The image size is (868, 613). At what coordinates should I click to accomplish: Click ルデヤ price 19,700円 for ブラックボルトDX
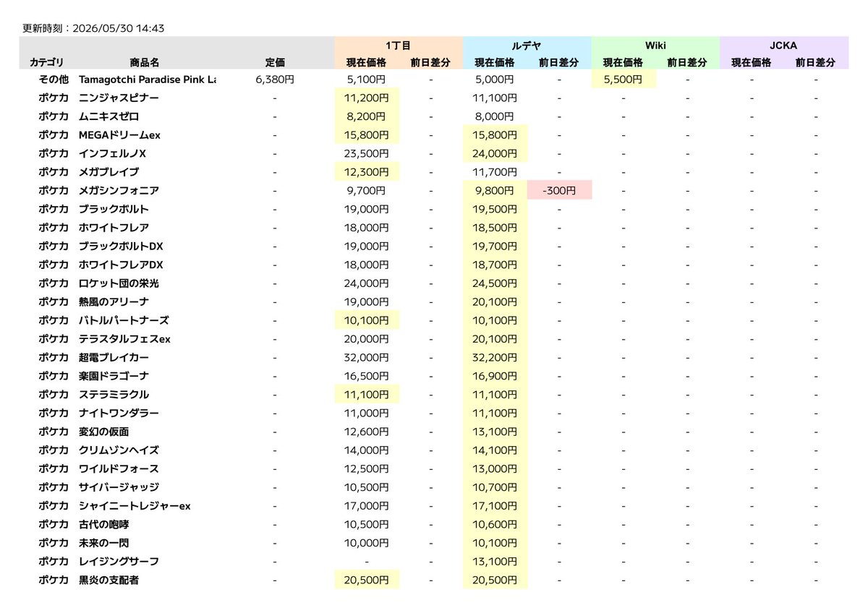(x=495, y=247)
